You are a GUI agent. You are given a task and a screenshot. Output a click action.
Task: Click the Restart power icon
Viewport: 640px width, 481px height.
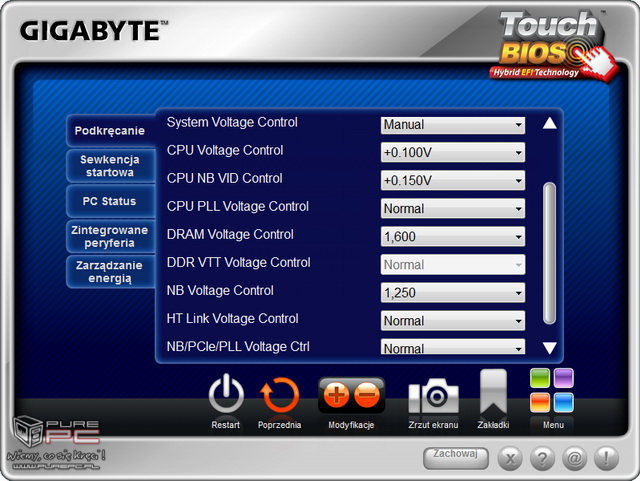[x=226, y=396]
